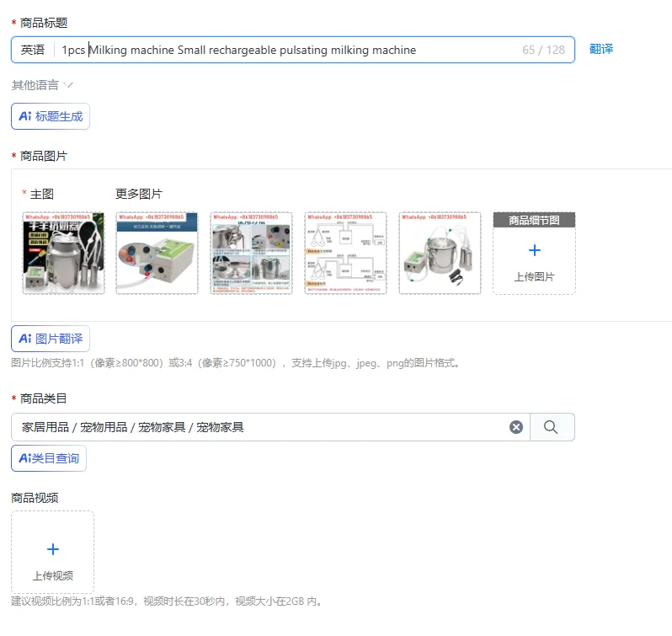Click the 商品细节图 header label
The image size is (672, 636).
535,220
